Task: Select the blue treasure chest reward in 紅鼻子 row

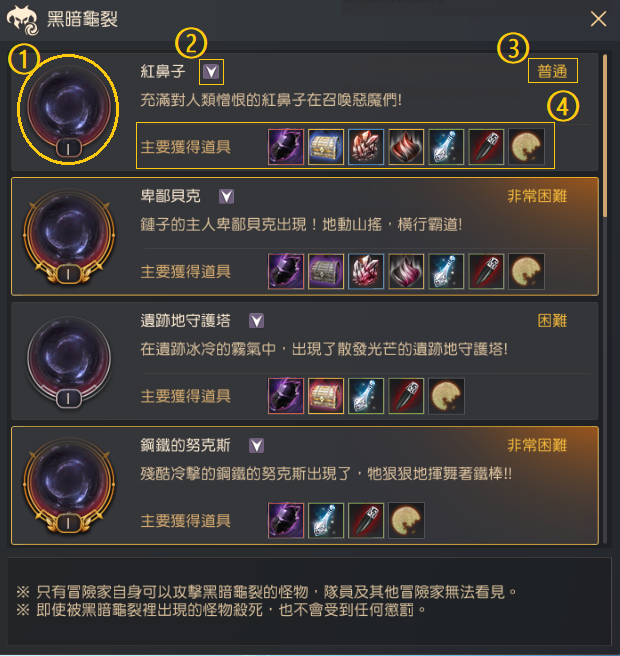Action: coord(326,147)
